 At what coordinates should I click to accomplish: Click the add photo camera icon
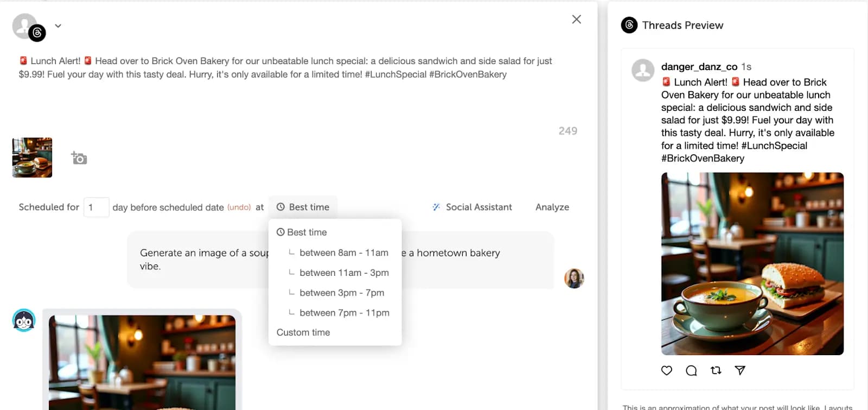pyautogui.click(x=79, y=158)
